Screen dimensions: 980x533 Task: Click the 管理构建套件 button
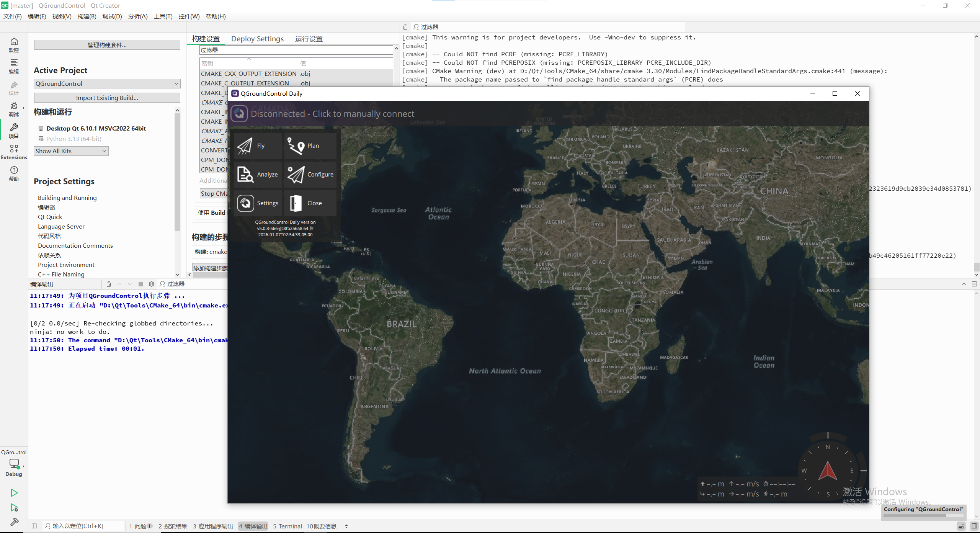tap(107, 45)
